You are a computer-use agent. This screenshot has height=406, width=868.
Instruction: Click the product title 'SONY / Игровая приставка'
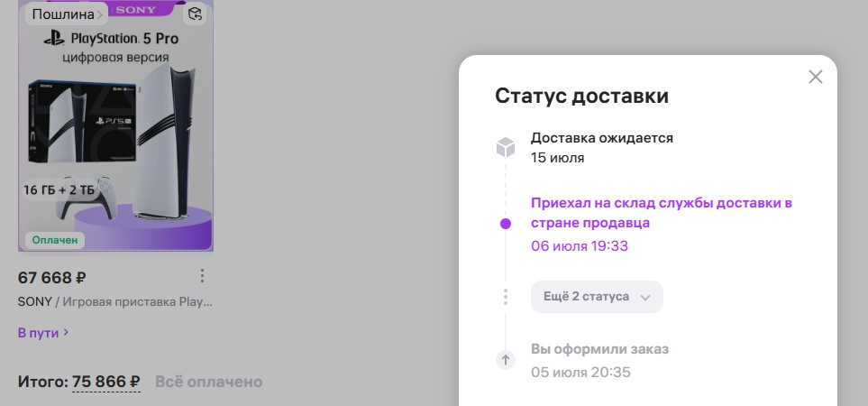115,302
